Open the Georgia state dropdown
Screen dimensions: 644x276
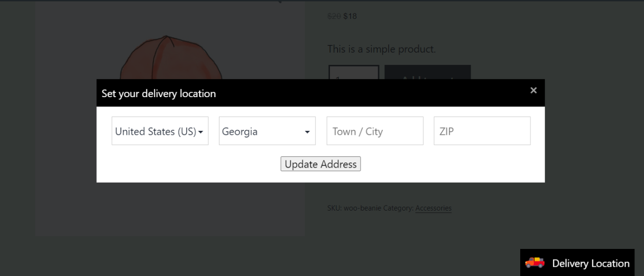pos(268,131)
